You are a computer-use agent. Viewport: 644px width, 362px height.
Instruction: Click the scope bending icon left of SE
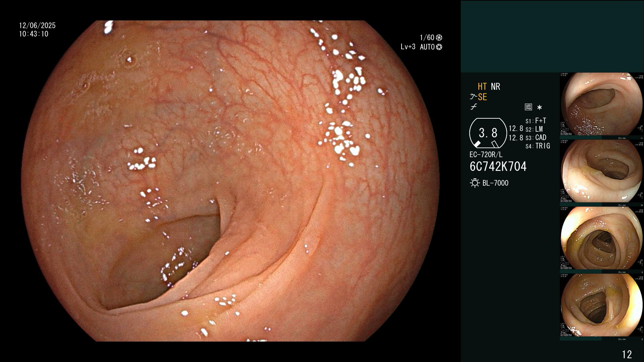coord(473,97)
